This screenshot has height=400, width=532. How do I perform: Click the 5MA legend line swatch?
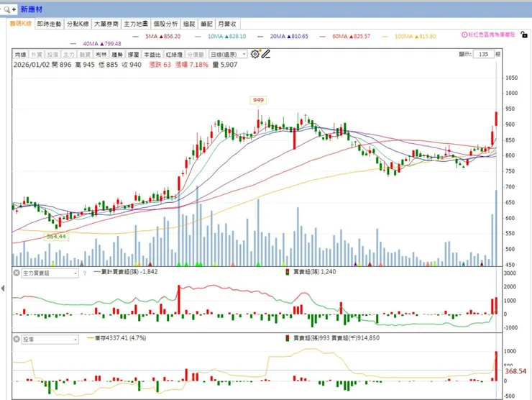tap(135, 37)
